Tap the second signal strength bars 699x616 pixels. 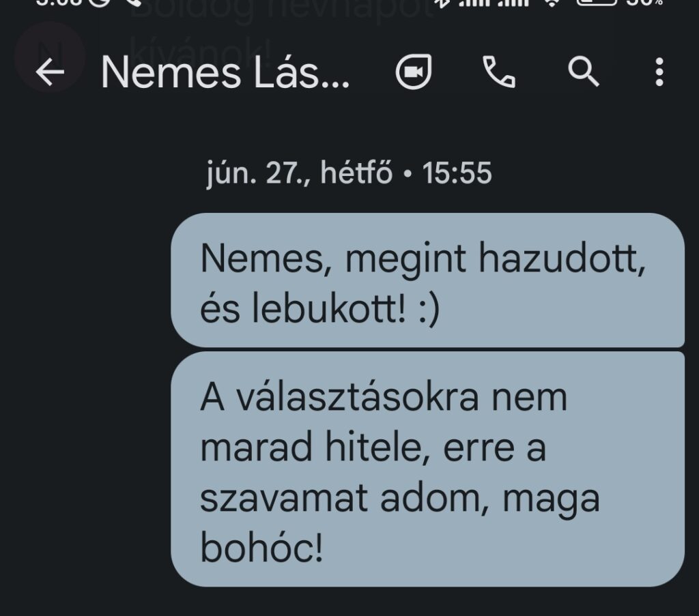(x=513, y=3)
